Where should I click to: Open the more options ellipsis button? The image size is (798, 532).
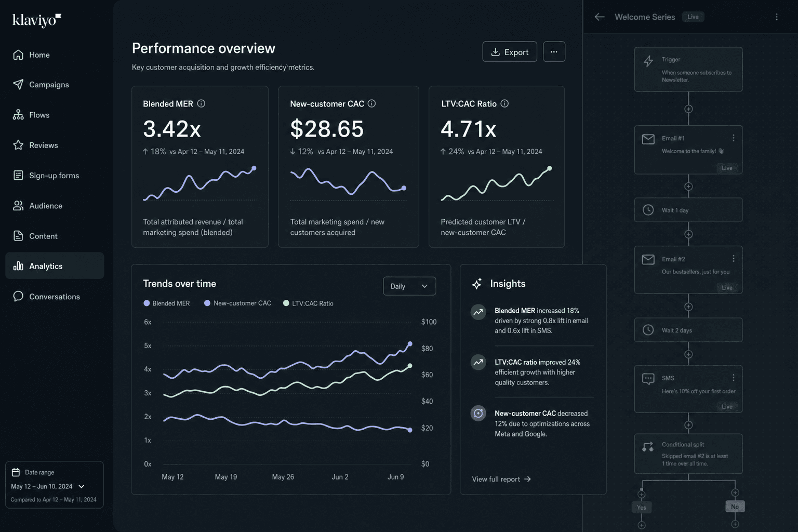[554, 52]
